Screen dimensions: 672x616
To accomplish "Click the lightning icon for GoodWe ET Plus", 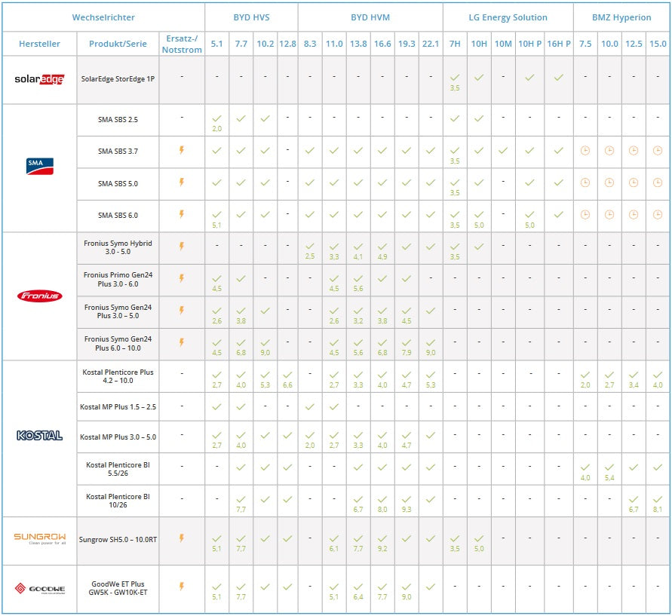I will [181, 586].
